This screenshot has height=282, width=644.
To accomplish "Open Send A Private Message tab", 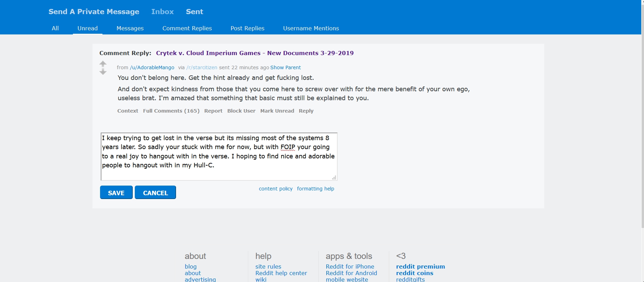I will 94,12.
